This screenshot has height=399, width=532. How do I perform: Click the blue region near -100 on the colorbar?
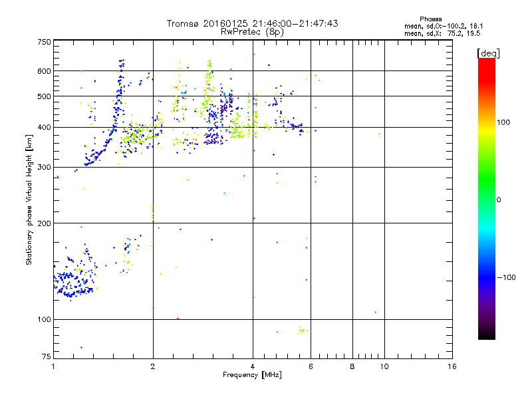pos(487,277)
